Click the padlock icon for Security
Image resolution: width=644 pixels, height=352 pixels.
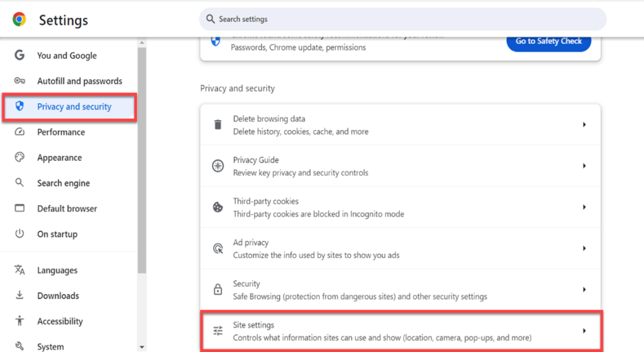pos(218,289)
